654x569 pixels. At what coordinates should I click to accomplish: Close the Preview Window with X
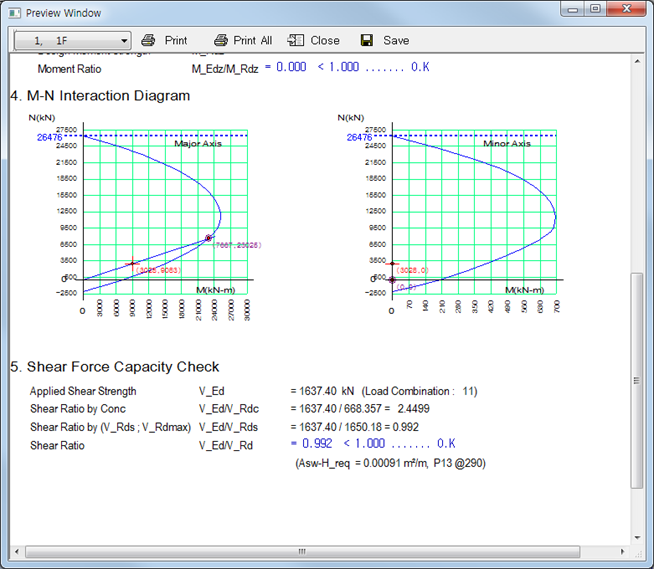point(626,9)
